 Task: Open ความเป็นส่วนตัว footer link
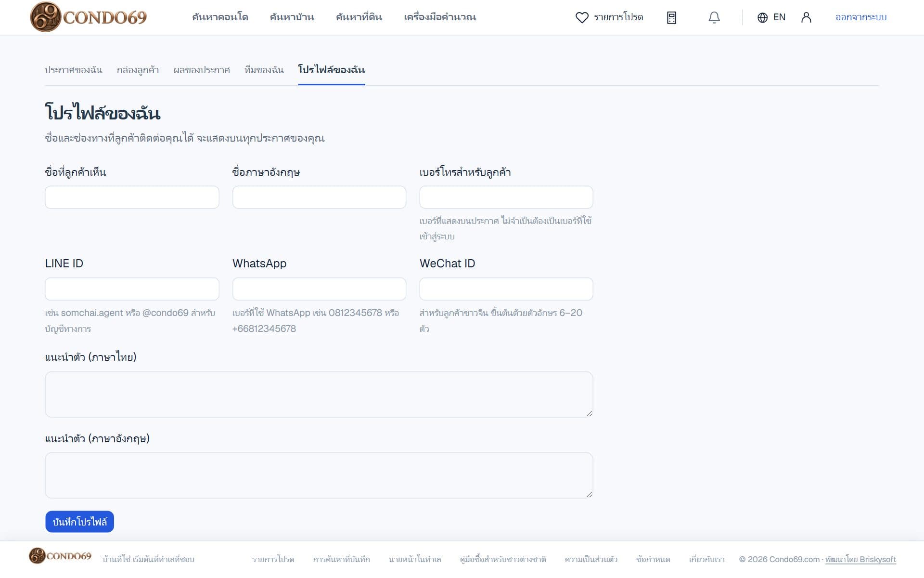[x=591, y=559]
